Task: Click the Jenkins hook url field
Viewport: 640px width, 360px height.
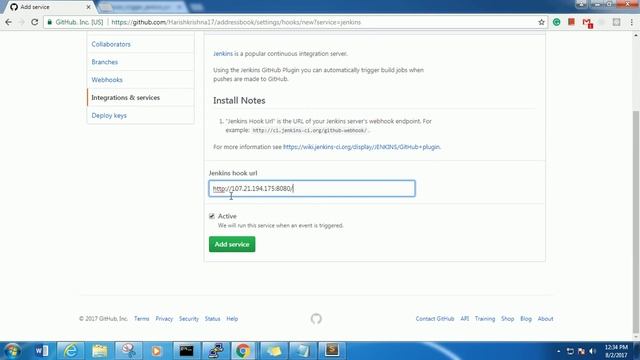Action: (312, 189)
